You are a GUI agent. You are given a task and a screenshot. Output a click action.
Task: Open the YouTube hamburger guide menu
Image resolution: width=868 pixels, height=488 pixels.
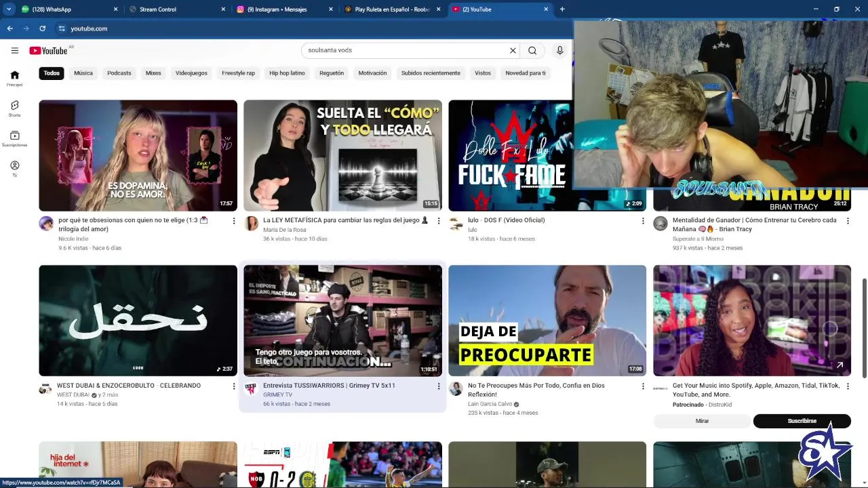pyautogui.click(x=14, y=50)
